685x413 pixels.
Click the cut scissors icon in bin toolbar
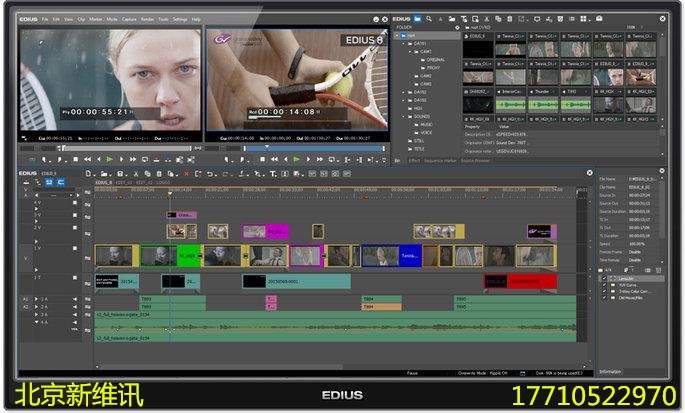(487, 19)
